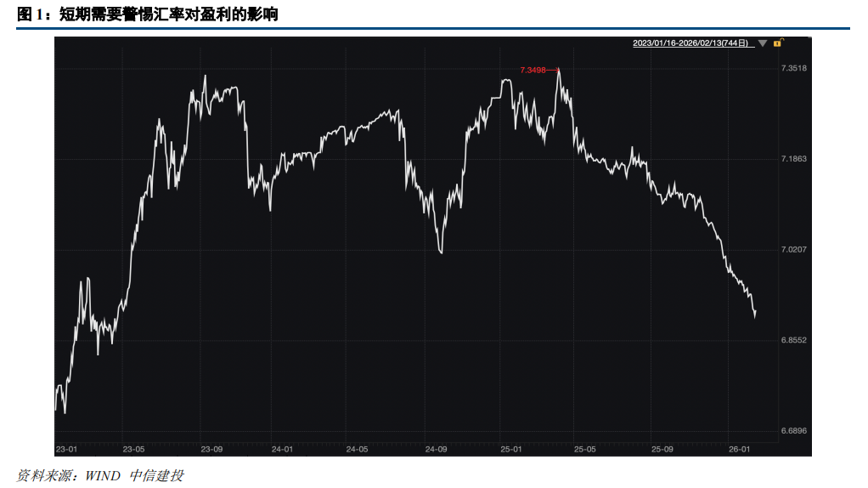Click the 6.8552 y-axis value
The width and height of the screenshot is (868, 488).
(793, 340)
